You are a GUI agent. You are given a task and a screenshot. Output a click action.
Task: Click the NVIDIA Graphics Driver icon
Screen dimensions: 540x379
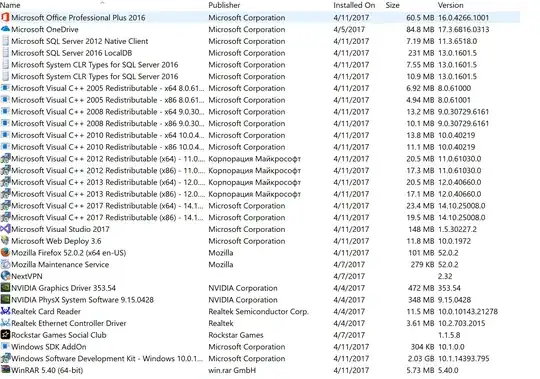click(5, 288)
